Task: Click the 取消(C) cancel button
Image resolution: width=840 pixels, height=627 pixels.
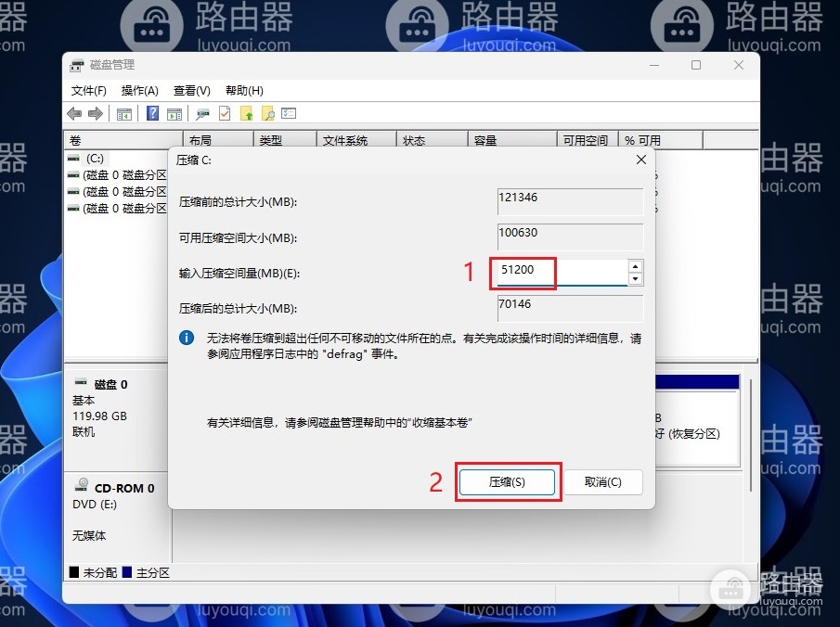Action: (602, 482)
